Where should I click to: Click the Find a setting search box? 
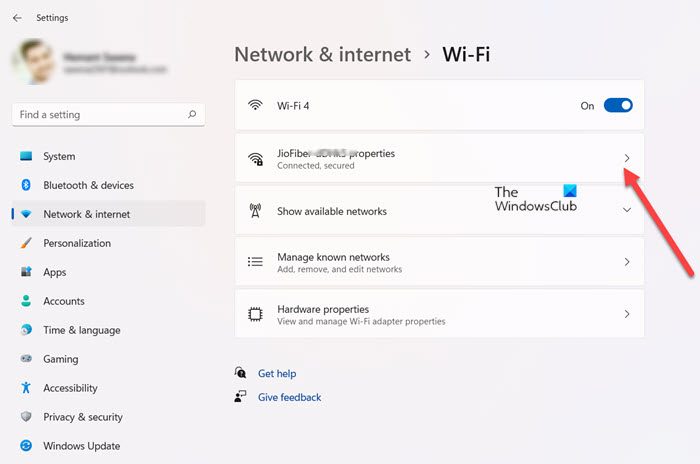click(x=100, y=115)
